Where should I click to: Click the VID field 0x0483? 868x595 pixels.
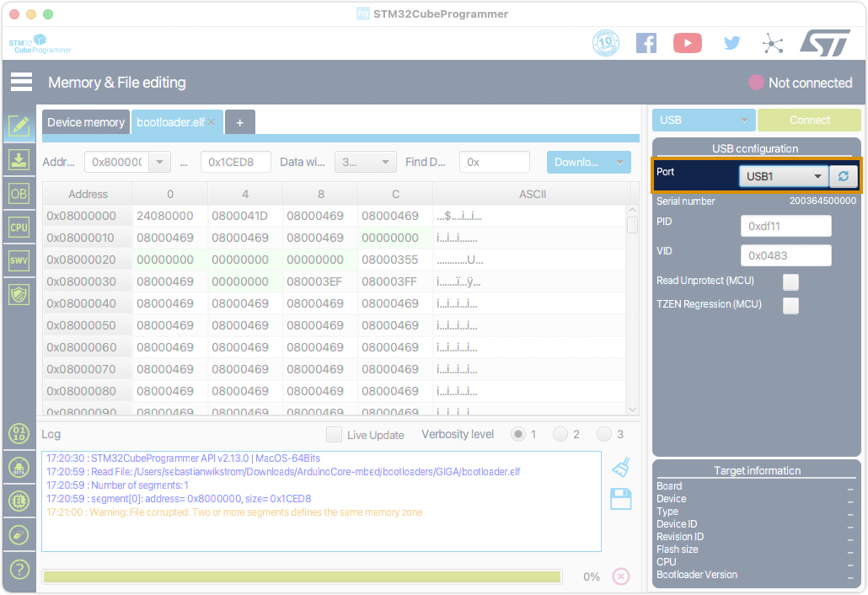[x=785, y=255]
